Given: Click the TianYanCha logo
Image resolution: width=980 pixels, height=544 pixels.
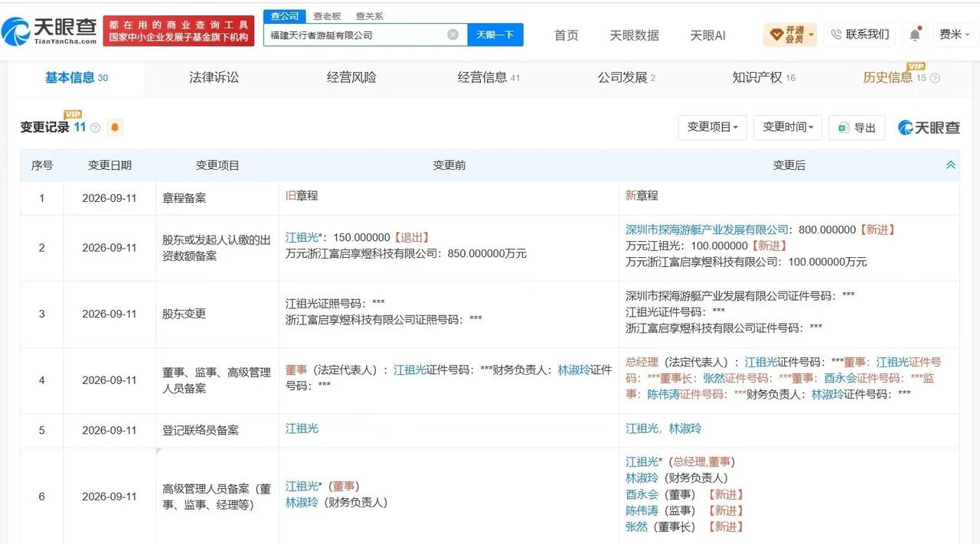Looking at the screenshot, I should point(49,31).
